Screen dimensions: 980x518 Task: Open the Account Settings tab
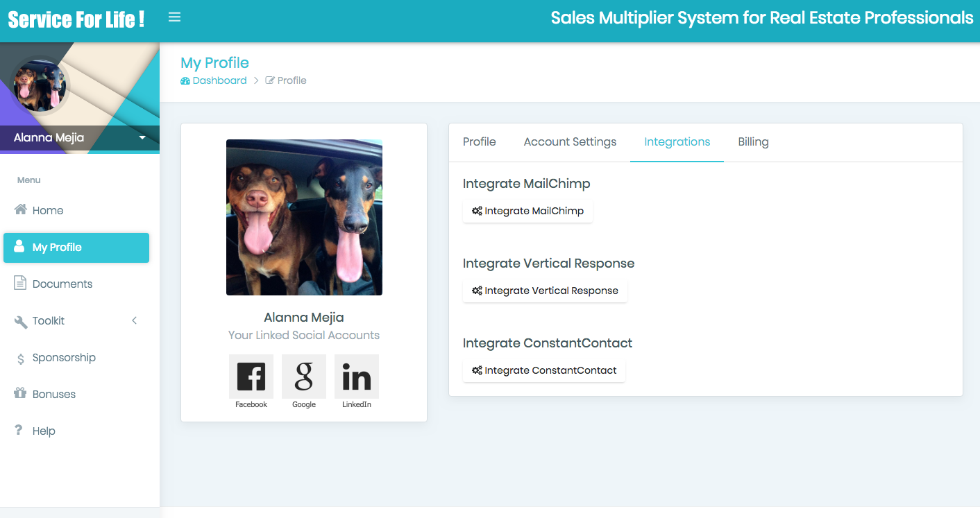click(x=570, y=141)
